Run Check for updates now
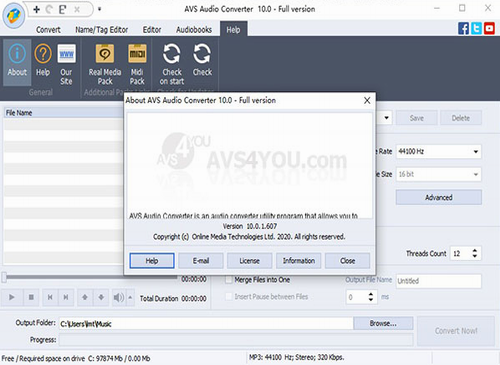This screenshot has width=500, height=365. 202,60
